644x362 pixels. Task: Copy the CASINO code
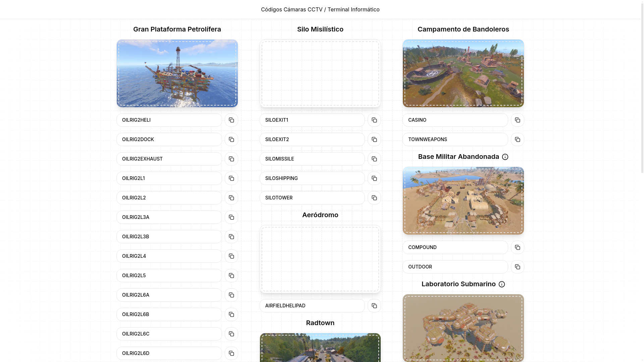point(518,120)
